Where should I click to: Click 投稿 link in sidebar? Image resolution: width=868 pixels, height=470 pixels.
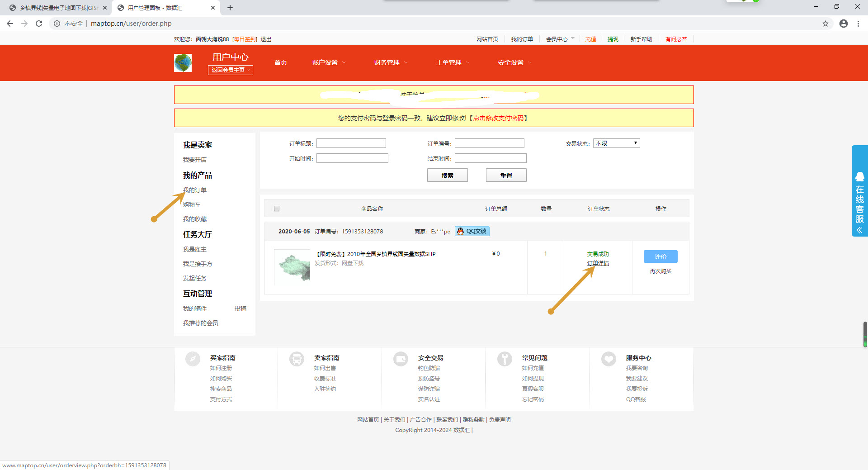click(241, 309)
